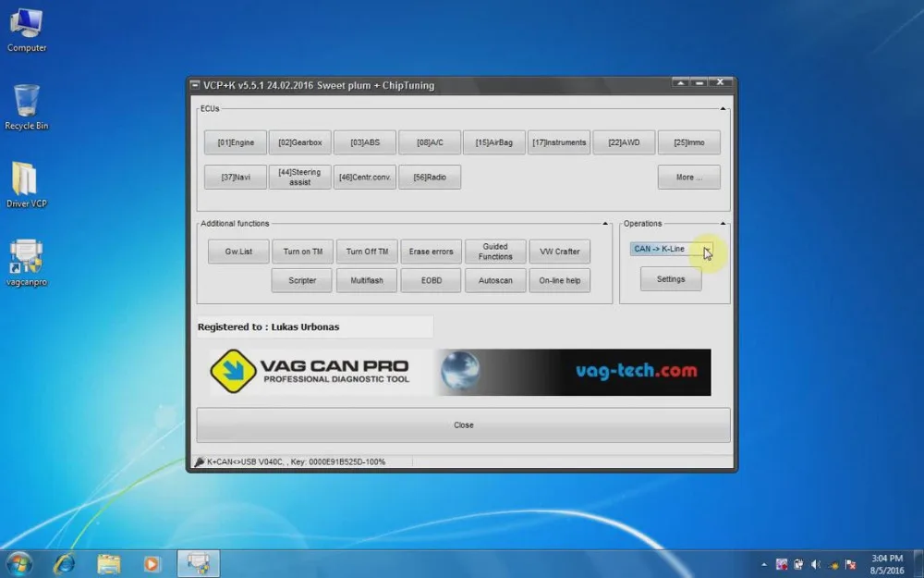The image size is (924, 578).
Task: Expand the CAN -> K-Line dropdown
Action: 707,249
